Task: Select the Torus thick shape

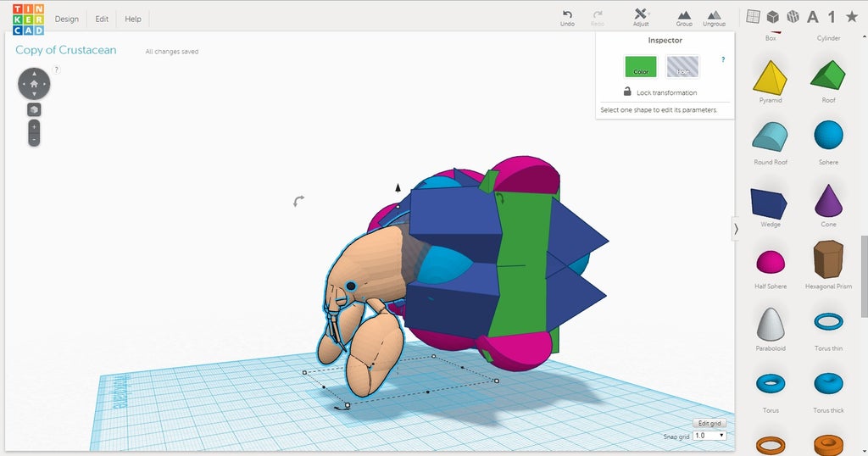Action: [x=828, y=392]
